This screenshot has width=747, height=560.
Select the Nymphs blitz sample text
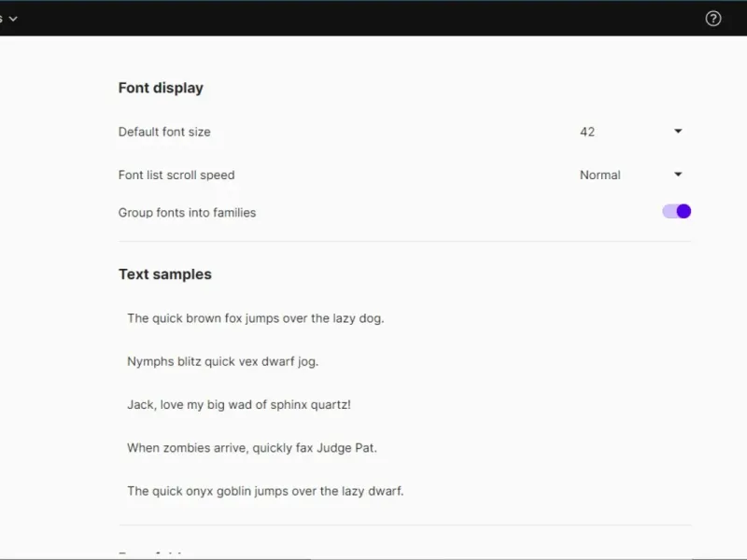pyautogui.click(x=222, y=361)
